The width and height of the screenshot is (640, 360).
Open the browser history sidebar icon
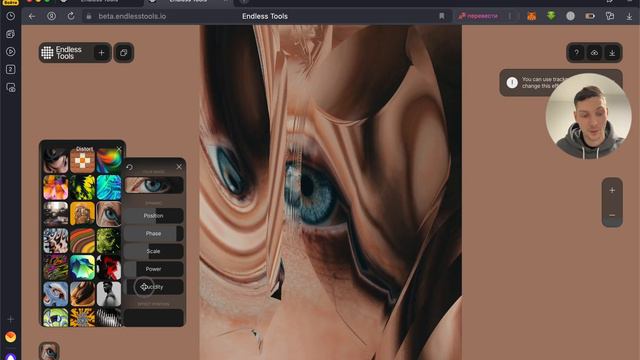pyautogui.click(x=11, y=16)
